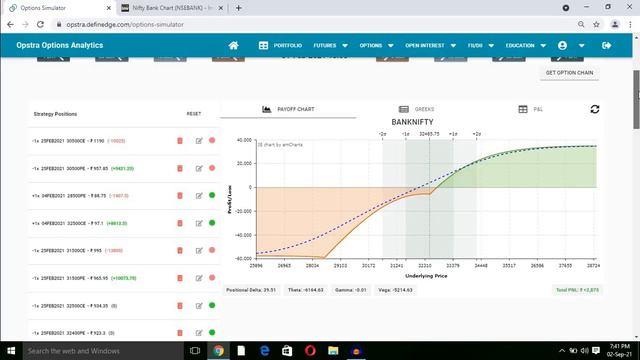This screenshot has height=360, width=640.
Task: Log out using the exit icon
Action: click(607, 45)
